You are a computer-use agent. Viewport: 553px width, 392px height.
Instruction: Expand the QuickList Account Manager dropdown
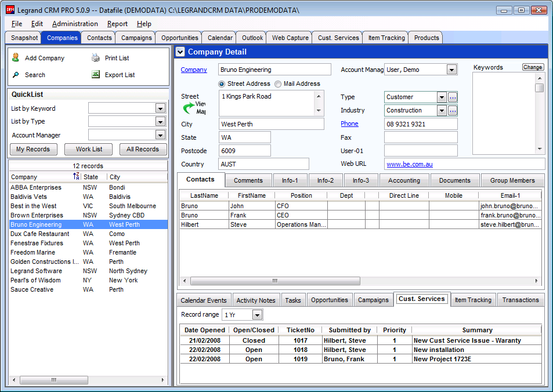[161, 135]
